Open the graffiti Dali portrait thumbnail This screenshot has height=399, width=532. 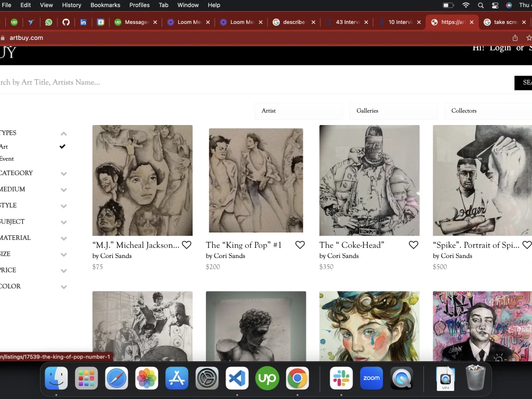(483, 326)
